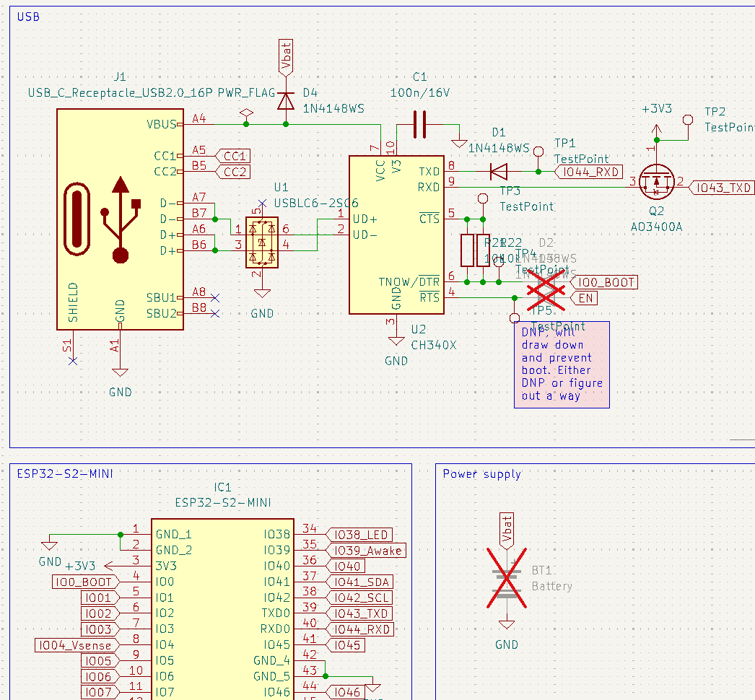The height and width of the screenshot is (700, 755).
Task: Click the USB sheet title text
Action: [x=27, y=17]
